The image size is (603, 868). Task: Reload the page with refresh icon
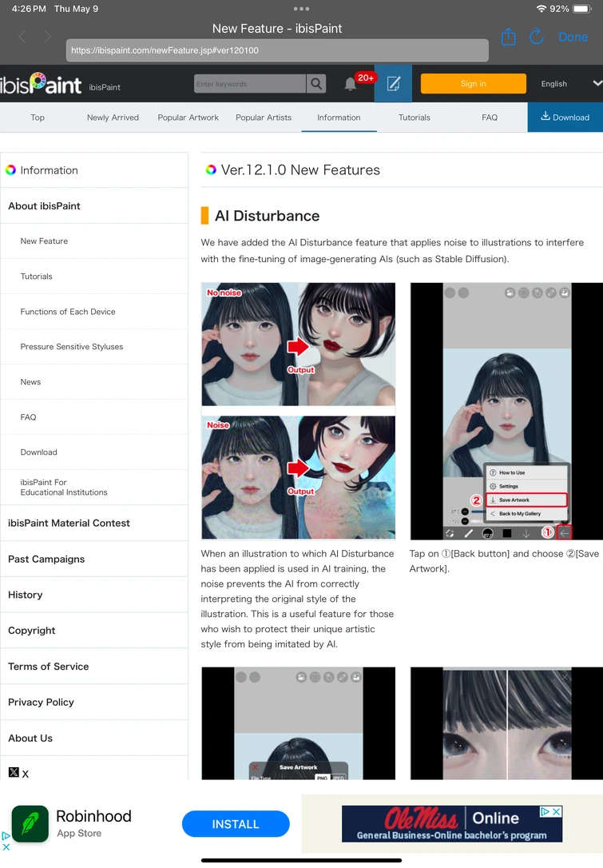[536, 37]
